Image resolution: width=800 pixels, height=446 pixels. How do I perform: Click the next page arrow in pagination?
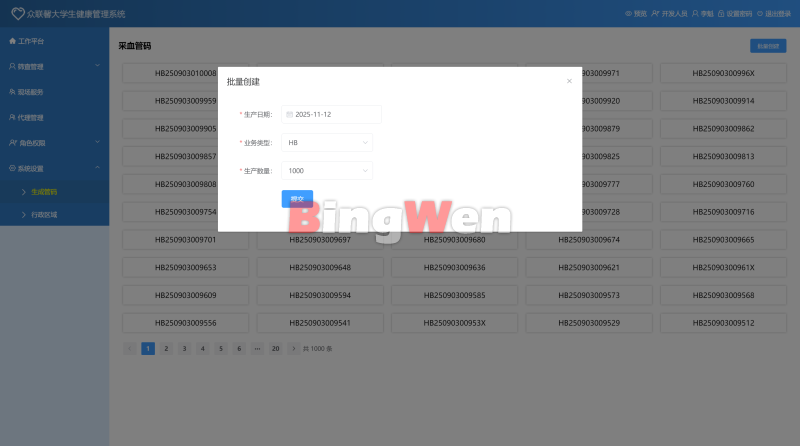pyautogui.click(x=293, y=348)
